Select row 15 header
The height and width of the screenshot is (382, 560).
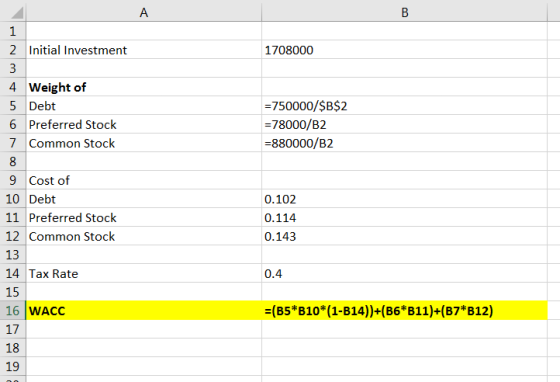(13, 292)
